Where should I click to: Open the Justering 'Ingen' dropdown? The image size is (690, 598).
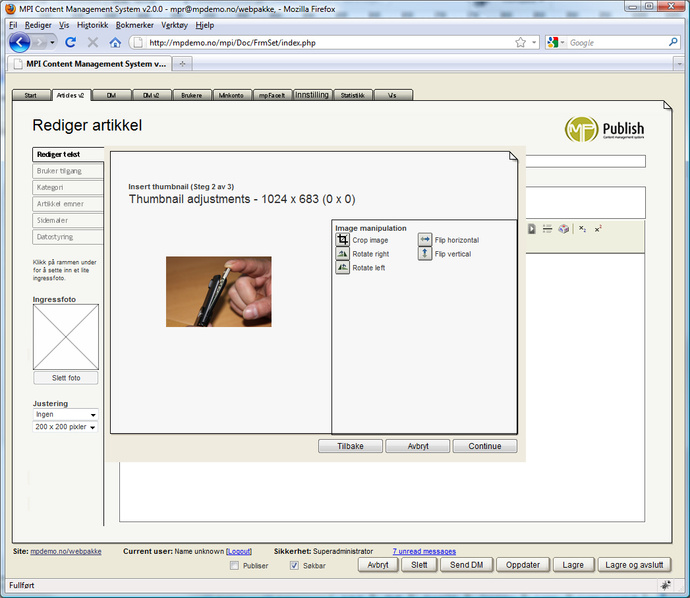coord(65,414)
